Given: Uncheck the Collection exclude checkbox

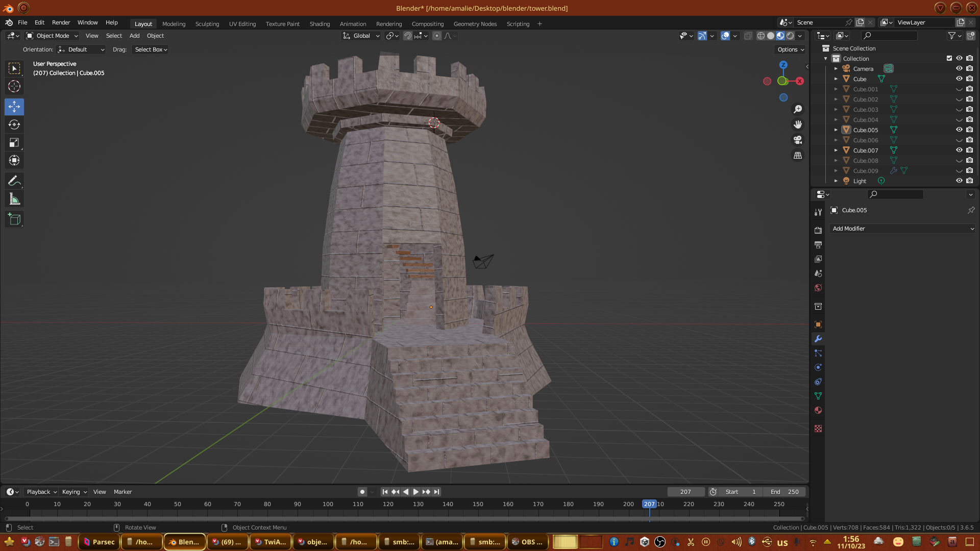Looking at the screenshot, I should 949,58.
